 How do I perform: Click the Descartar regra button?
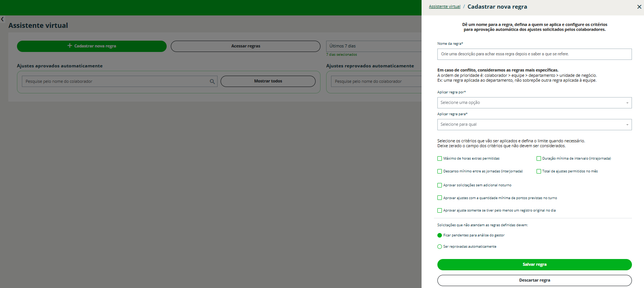click(534, 280)
